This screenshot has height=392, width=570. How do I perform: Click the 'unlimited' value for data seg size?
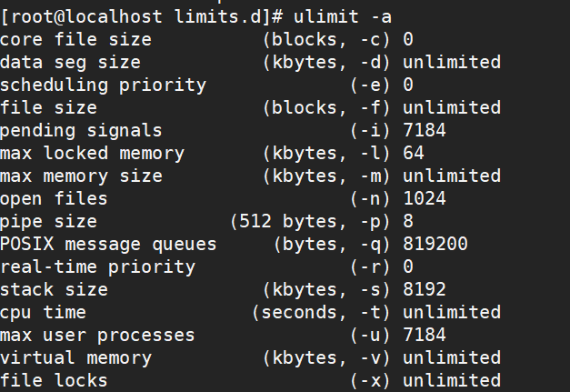click(452, 62)
